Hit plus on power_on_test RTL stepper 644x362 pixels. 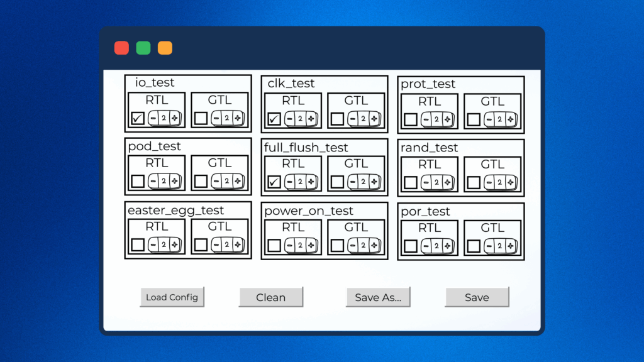tap(311, 245)
